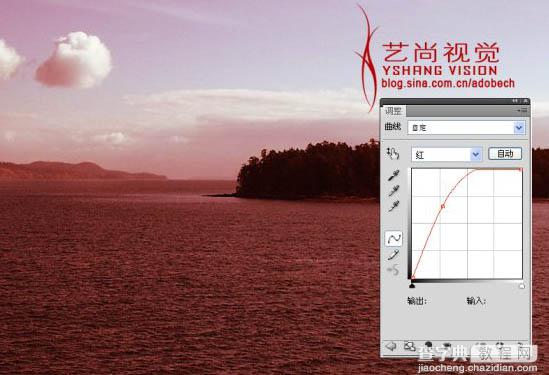Click the blog.sina.com.cn/adobech link
The image size is (549, 375).
click(448, 83)
